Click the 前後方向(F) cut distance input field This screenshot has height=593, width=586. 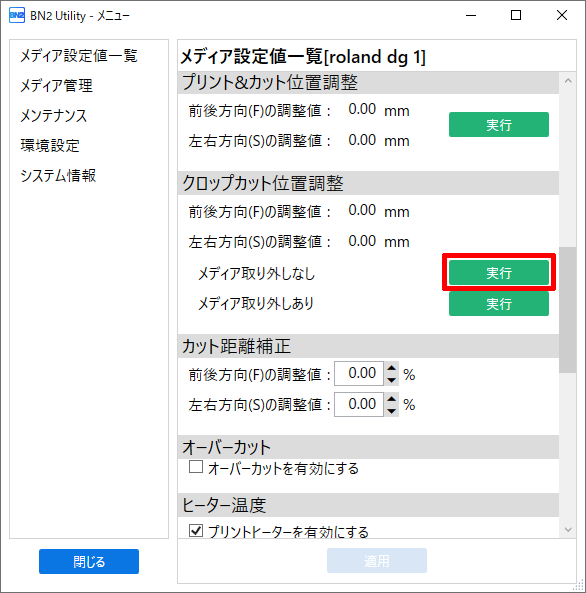[359, 374]
